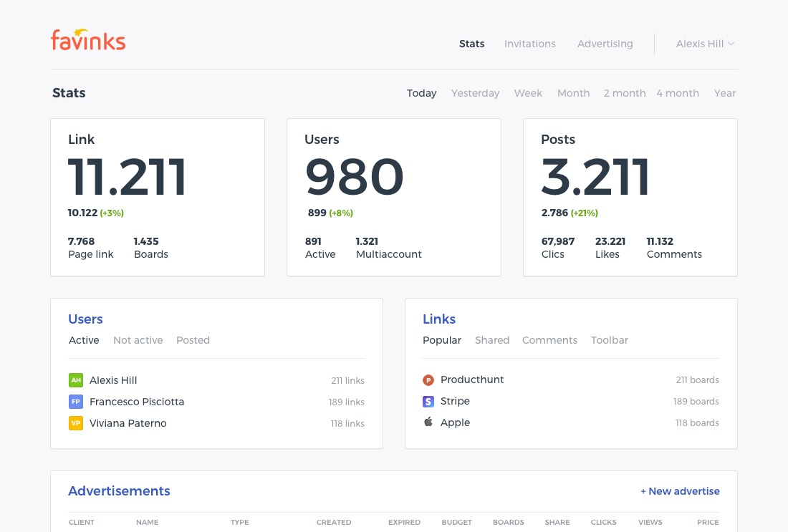Image resolution: width=788 pixels, height=532 pixels.
Task: Show Not active users tab
Action: (x=138, y=340)
